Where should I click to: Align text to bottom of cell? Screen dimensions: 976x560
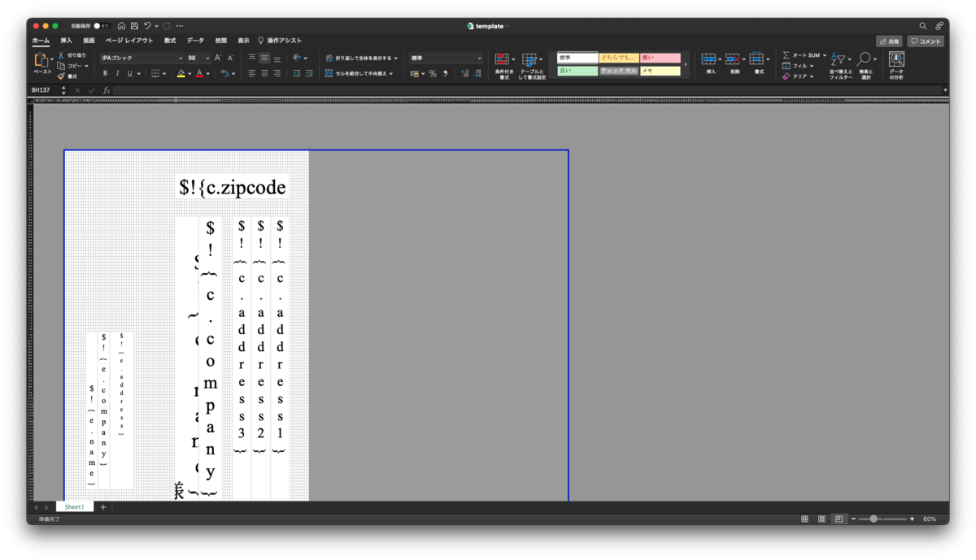pyautogui.click(x=277, y=59)
